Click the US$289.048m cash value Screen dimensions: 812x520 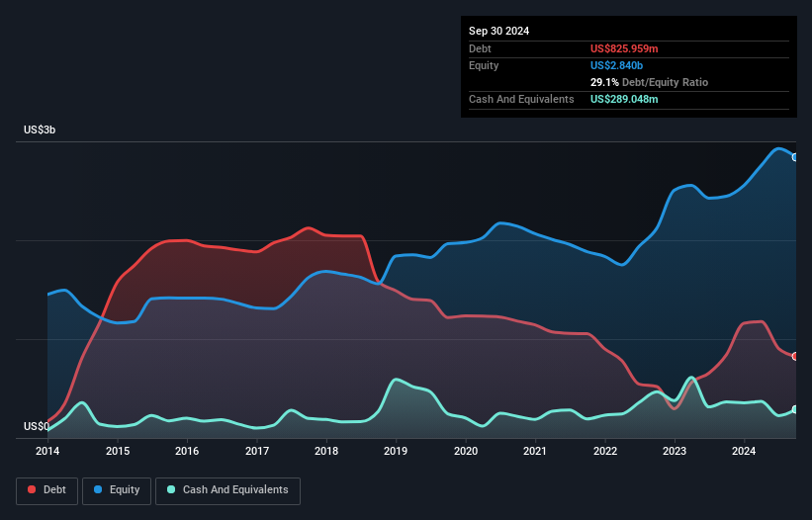click(x=624, y=99)
